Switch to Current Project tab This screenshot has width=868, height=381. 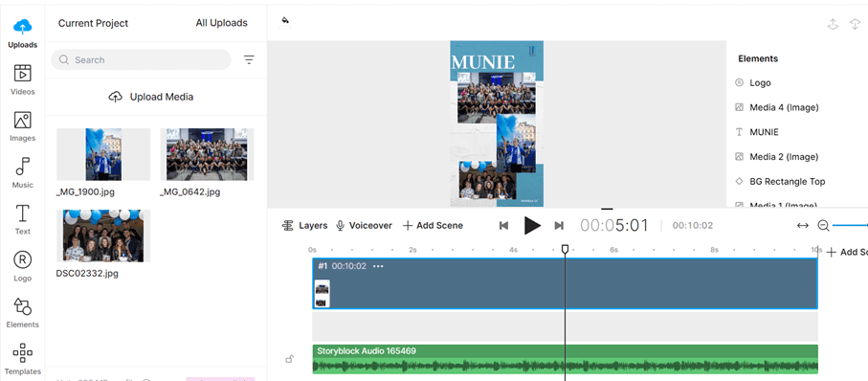click(93, 23)
